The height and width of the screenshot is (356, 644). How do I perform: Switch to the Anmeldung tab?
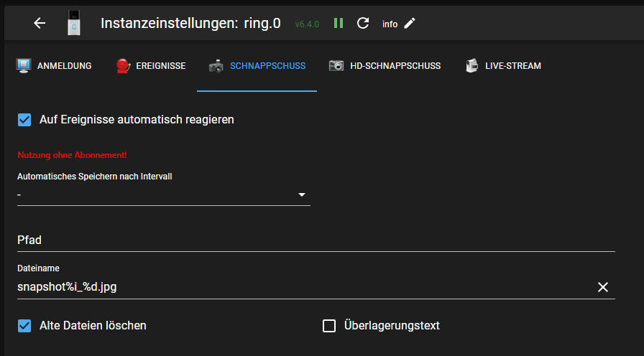click(55, 66)
